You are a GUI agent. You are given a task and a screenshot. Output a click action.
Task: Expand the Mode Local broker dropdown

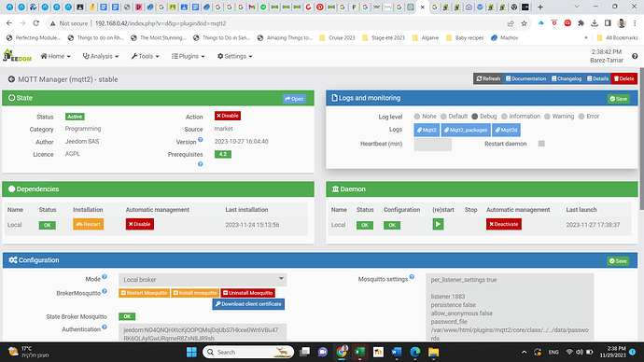203,280
